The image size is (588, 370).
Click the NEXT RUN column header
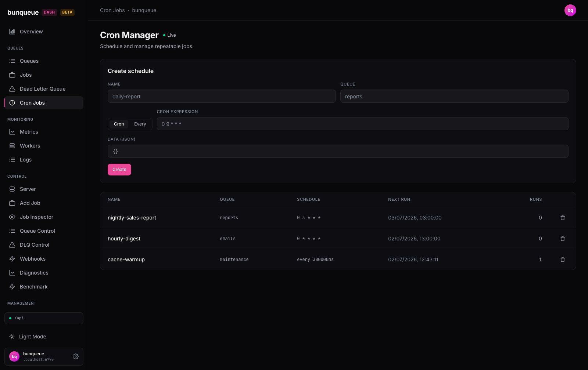coord(399,199)
